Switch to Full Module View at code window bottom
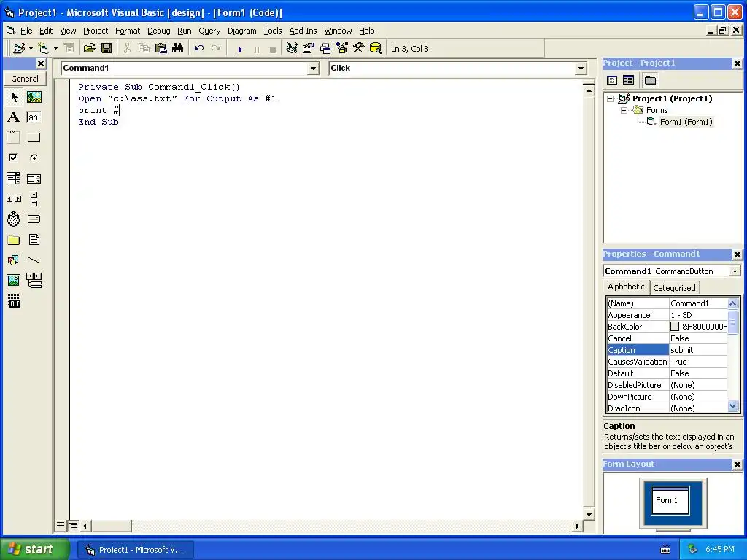The width and height of the screenshot is (747, 560). [x=73, y=525]
